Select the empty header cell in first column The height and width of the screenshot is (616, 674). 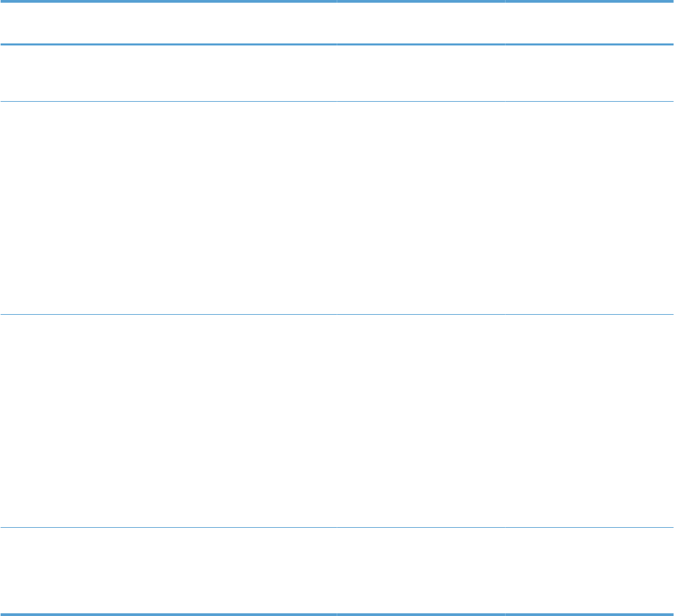tap(168, 23)
